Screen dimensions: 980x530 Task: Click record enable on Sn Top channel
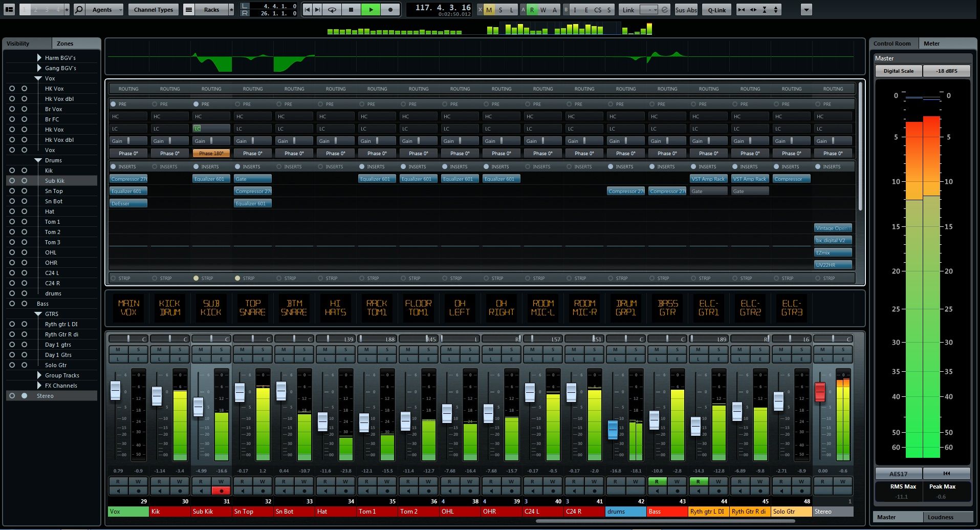coord(263,491)
